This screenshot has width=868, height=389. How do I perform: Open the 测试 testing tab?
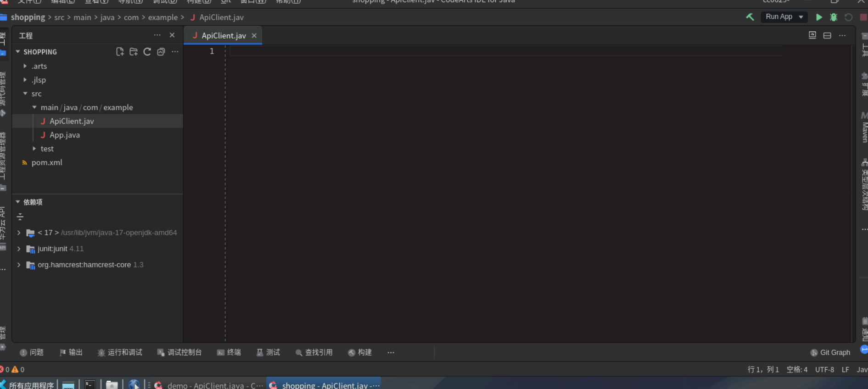click(x=268, y=352)
